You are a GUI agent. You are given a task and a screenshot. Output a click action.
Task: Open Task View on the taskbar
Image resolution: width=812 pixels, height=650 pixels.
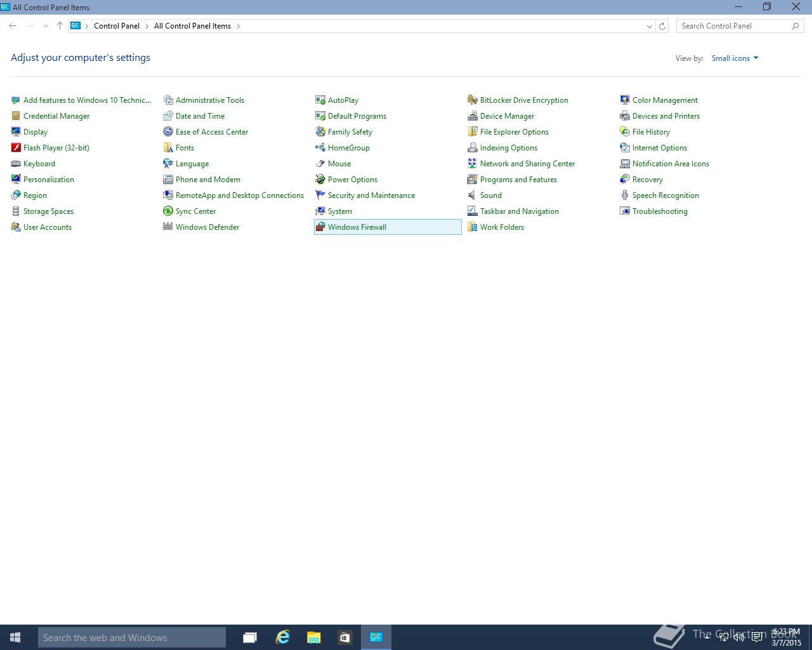tap(250, 637)
